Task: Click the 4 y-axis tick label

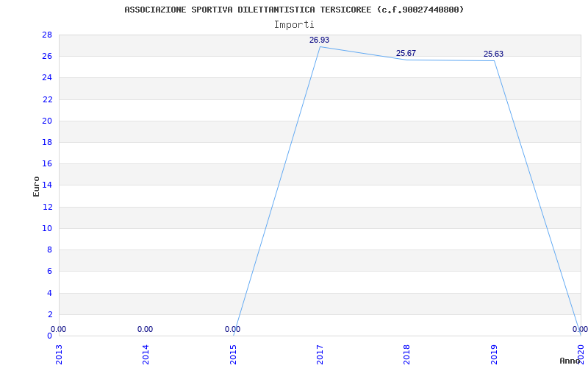Action: click(49, 293)
